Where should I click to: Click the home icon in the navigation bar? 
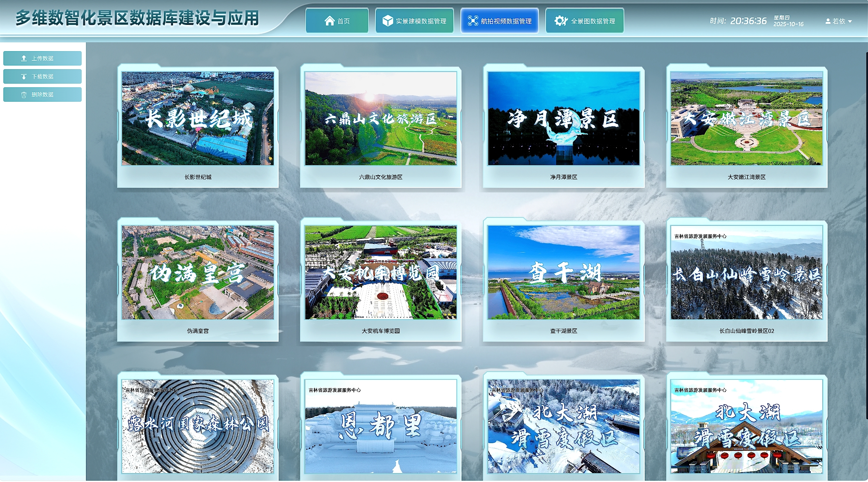(x=329, y=21)
